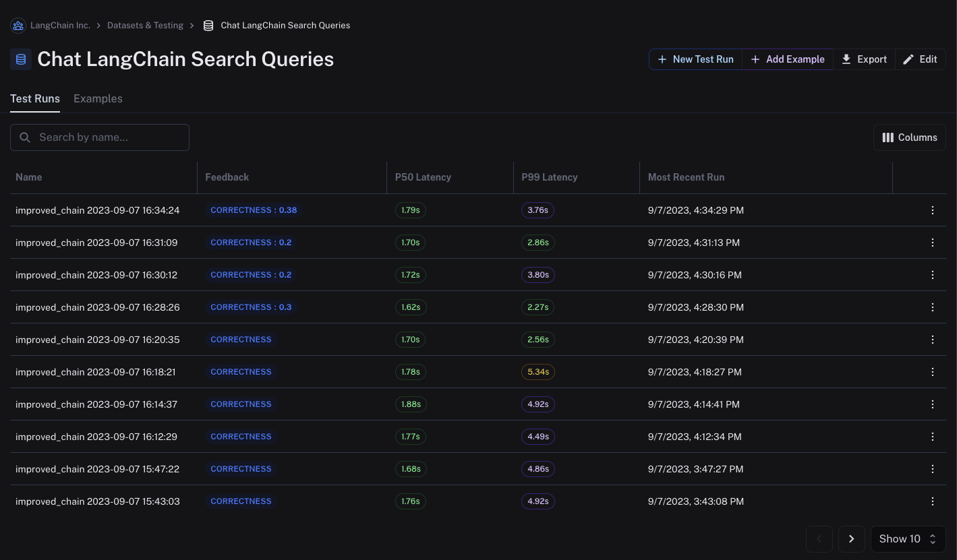Click CORRECTNESS : 0.2 tag for run 16:30:12
The width and height of the screenshot is (957, 560).
251,275
